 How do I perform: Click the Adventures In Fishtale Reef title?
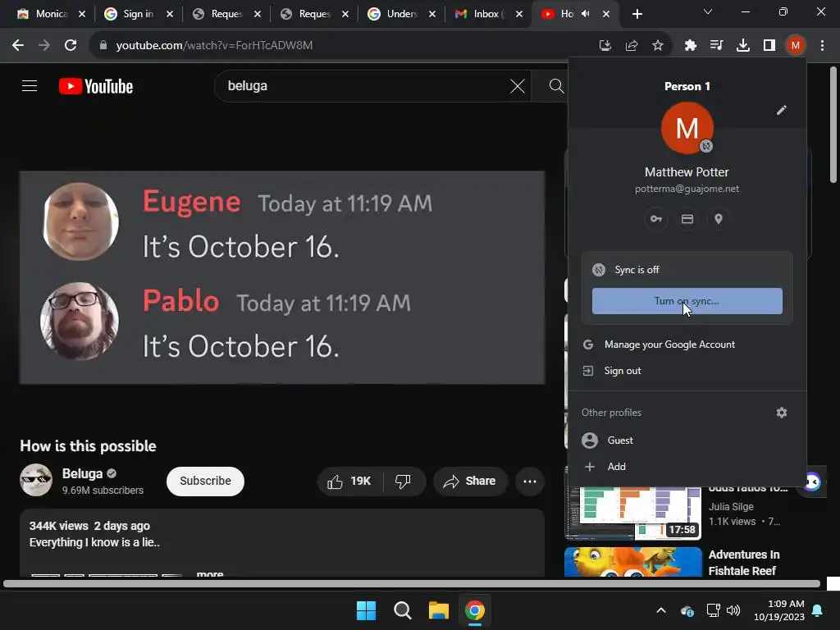click(x=743, y=563)
